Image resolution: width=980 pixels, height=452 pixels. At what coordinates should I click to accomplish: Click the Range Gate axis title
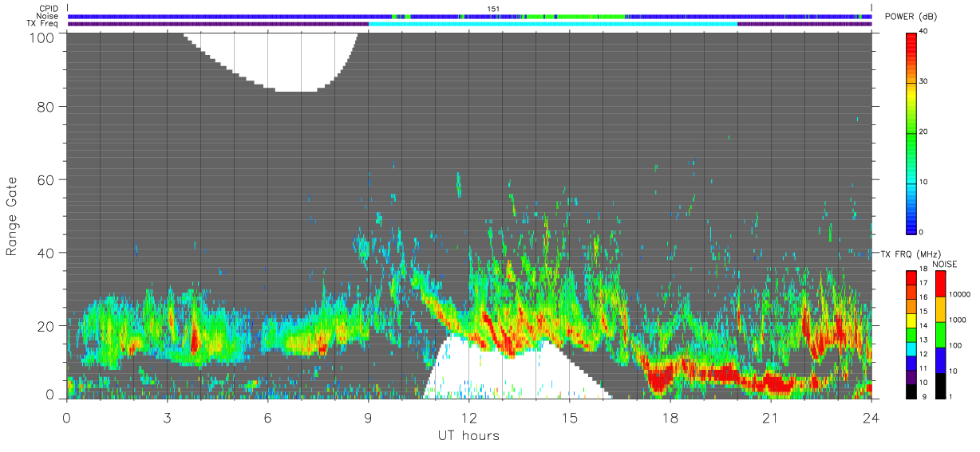[x=13, y=216]
